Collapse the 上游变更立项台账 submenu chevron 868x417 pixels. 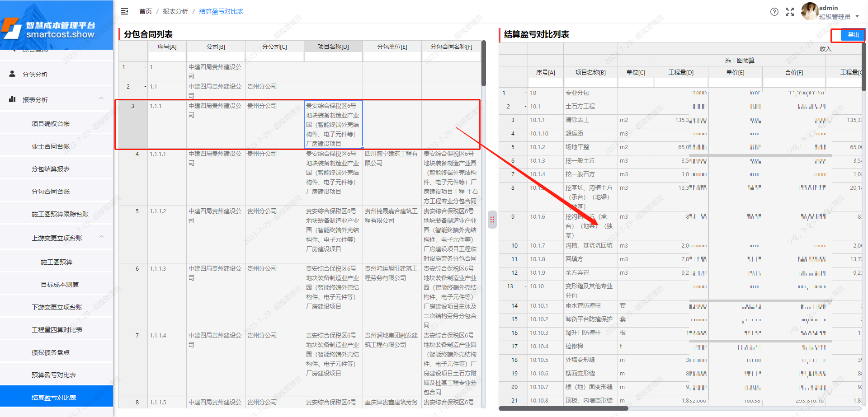point(101,236)
